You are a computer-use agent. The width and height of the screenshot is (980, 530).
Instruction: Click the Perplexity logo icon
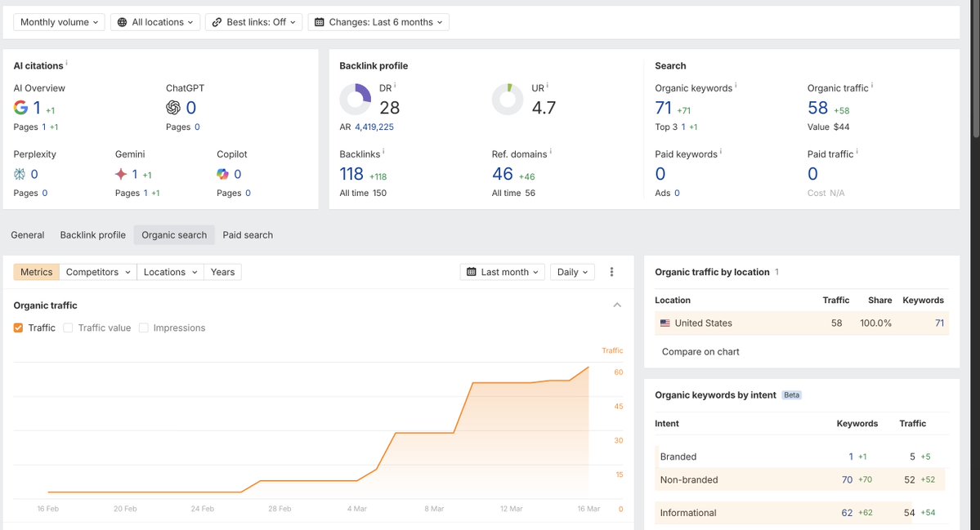click(x=20, y=174)
